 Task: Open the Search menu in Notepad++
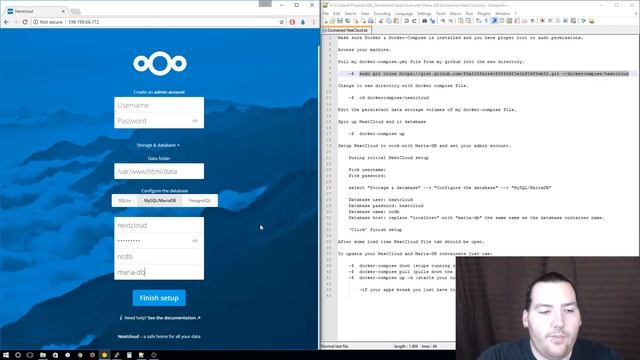pos(350,13)
